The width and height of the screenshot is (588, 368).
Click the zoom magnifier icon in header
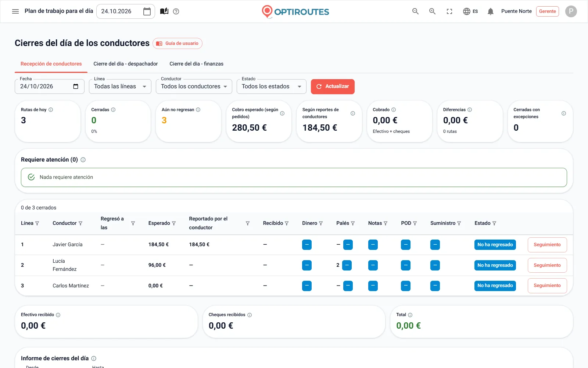433,11
